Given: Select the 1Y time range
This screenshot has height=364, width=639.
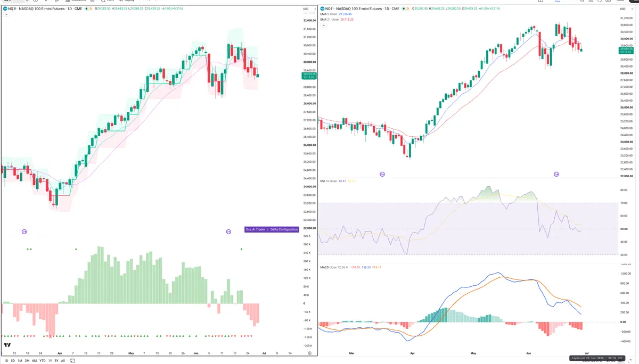Looking at the screenshot, I should pyautogui.click(x=50, y=360).
